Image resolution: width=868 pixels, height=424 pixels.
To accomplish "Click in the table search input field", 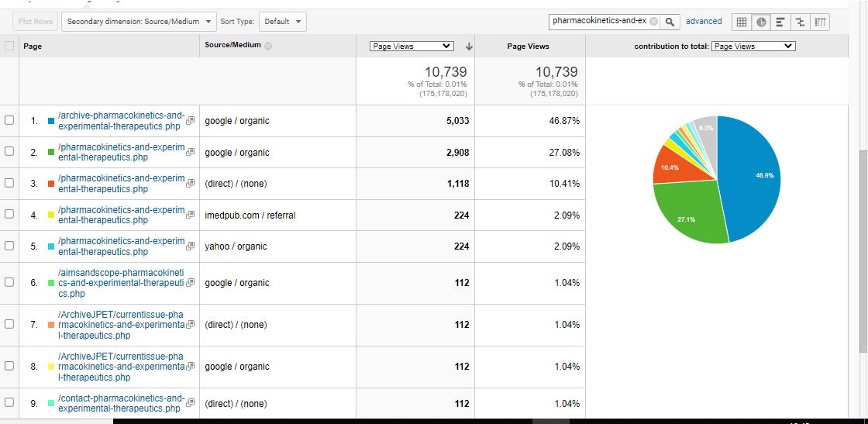I will [x=599, y=21].
